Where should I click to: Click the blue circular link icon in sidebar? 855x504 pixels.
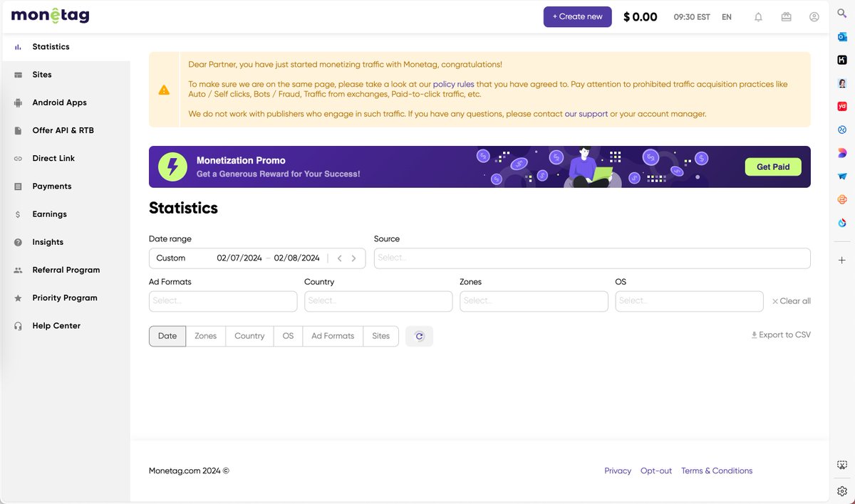pos(842,130)
